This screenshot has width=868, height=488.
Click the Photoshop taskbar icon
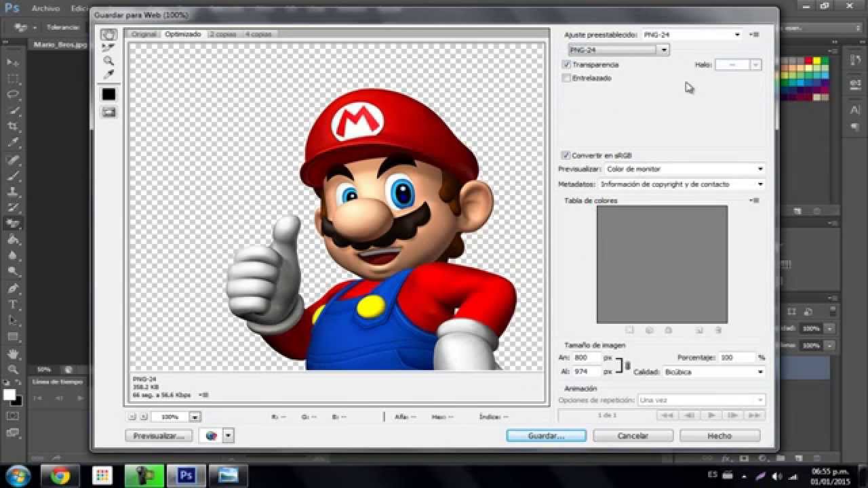(186, 476)
